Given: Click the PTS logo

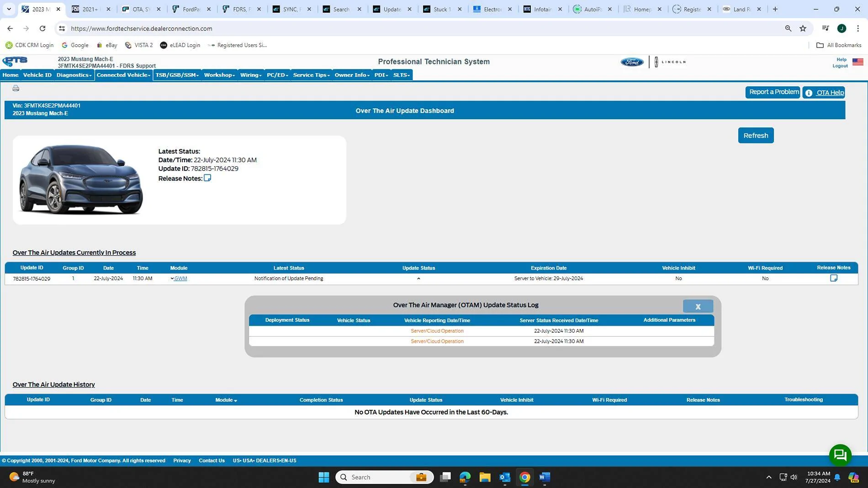Looking at the screenshot, I should [x=15, y=61].
